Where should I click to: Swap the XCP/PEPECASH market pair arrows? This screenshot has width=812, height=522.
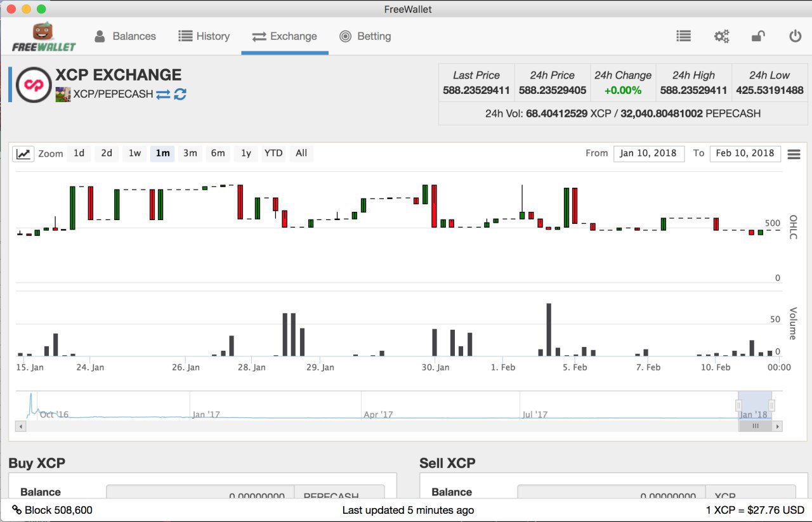coord(163,94)
